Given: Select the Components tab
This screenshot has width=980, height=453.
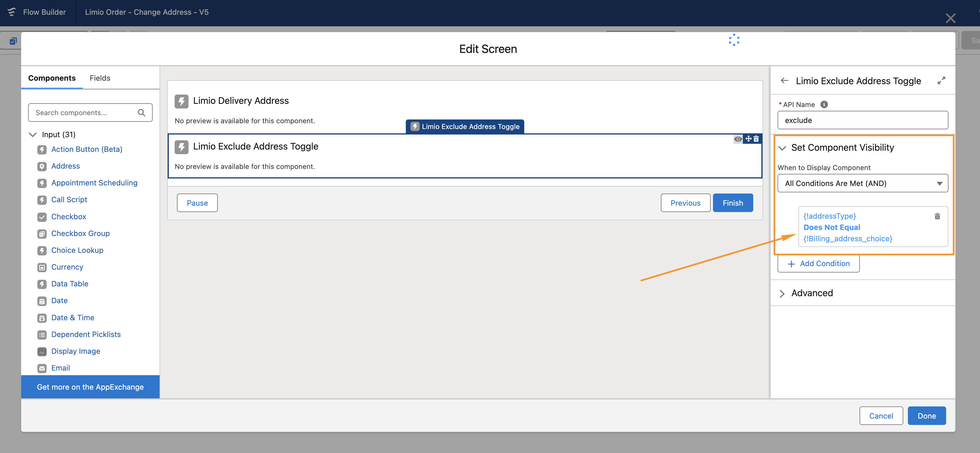Looking at the screenshot, I should click(x=52, y=78).
